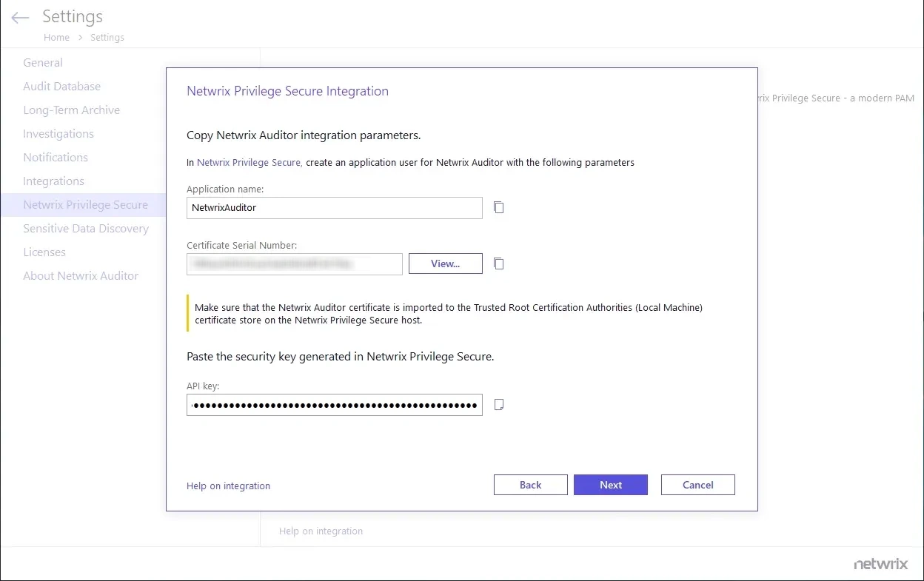Open the Licenses settings page
Screen dimensions: 924x581
click(x=44, y=252)
